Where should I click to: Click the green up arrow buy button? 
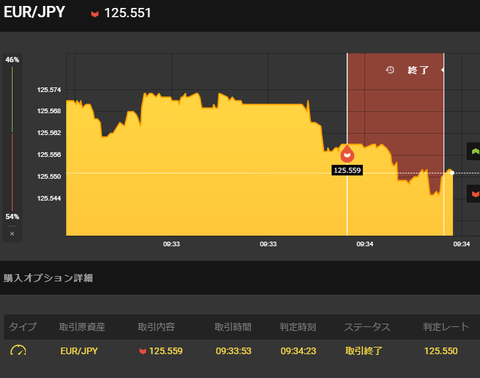[x=474, y=151]
